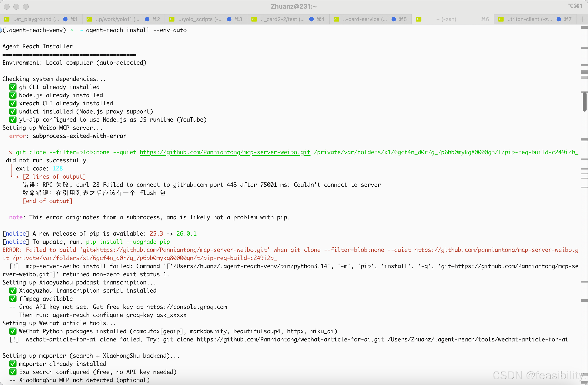Viewport: 588px width, 385px height.
Task: Click terminal icon on zsh tab
Action: 419,19
